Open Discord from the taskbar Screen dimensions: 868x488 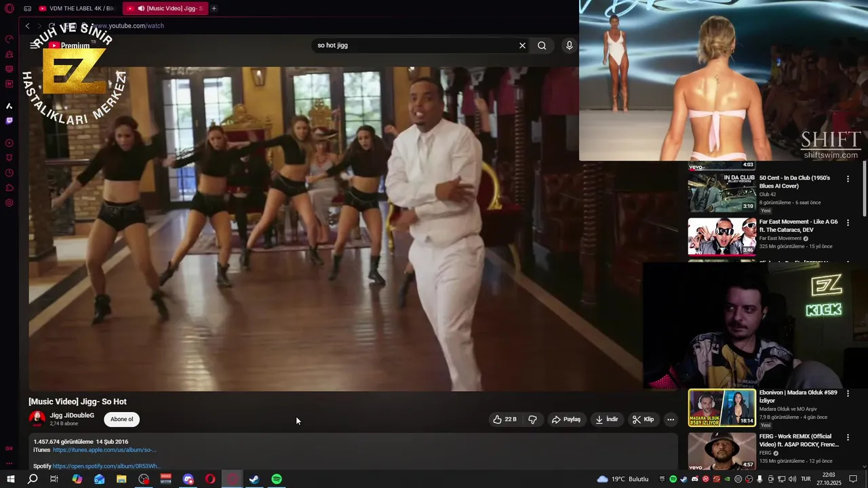coord(188,479)
